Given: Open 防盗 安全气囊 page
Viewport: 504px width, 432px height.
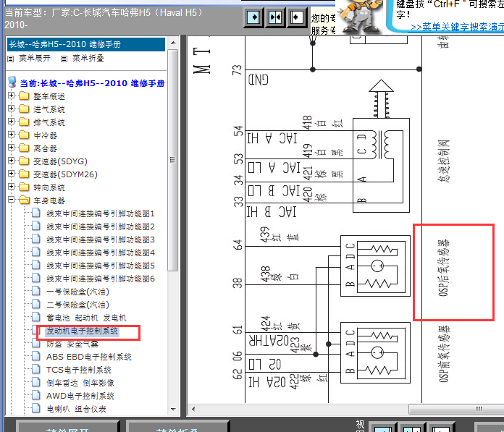Looking at the screenshot, I should tap(72, 344).
